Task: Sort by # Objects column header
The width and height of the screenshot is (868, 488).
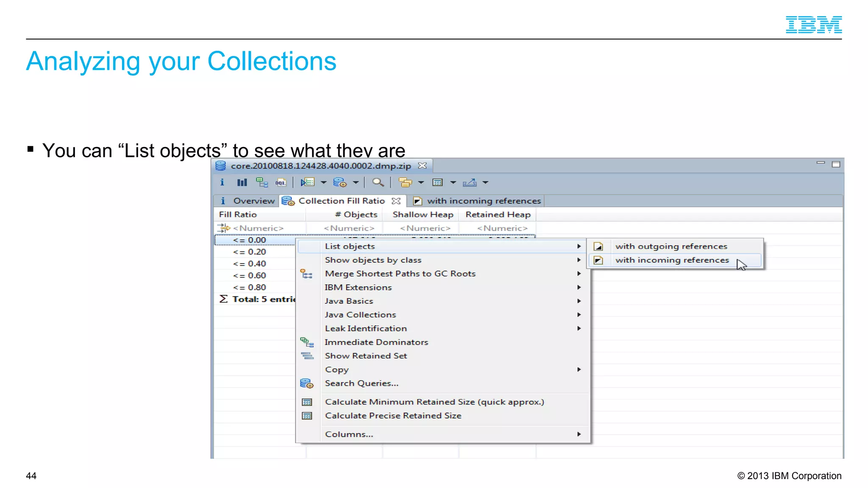Action: tap(344, 215)
